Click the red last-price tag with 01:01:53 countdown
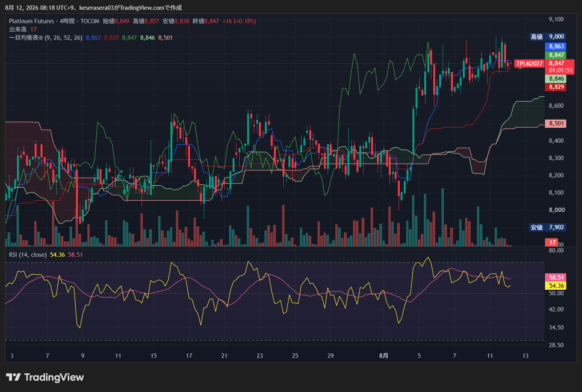Viewport: 582px width, 392px height. point(560,67)
